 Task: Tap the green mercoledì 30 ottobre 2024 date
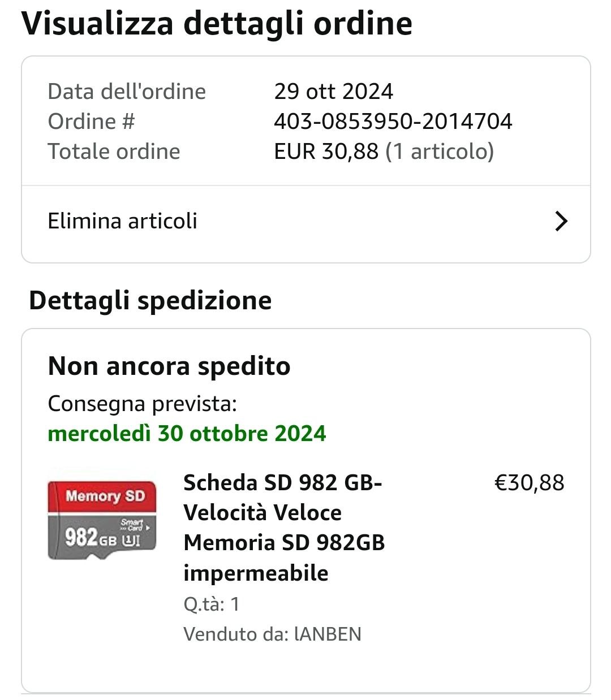pyautogui.click(x=187, y=433)
